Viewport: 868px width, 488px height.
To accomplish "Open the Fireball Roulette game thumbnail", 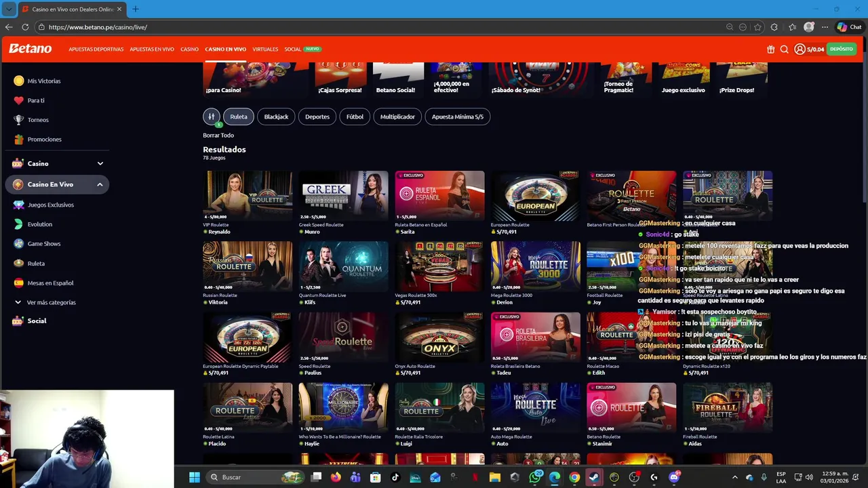I will [x=728, y=408].
